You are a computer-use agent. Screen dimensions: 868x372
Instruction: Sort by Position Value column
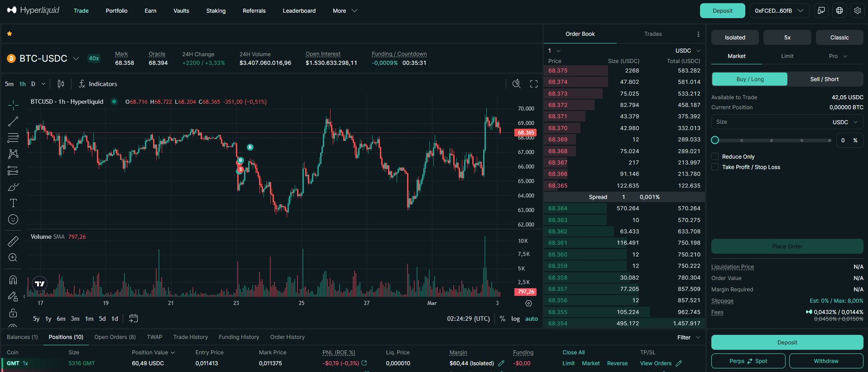153,352
